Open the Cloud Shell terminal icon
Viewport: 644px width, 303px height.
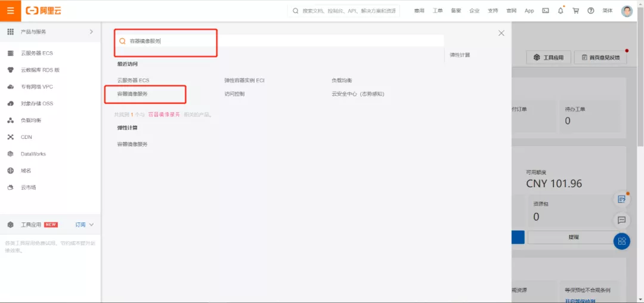click(546, 11)
